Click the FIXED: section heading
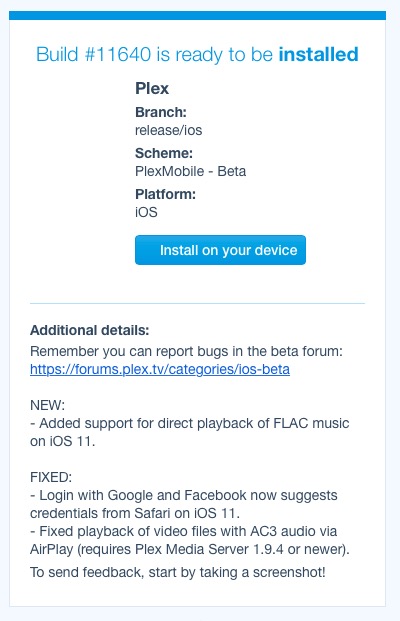Screen dimensions: 400x621 (51, 477)
